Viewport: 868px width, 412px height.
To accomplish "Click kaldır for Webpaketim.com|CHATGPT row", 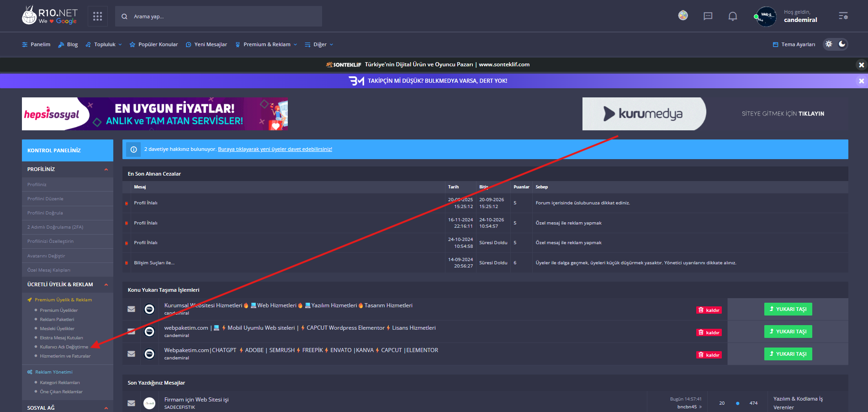I will (x=709, y=355).
